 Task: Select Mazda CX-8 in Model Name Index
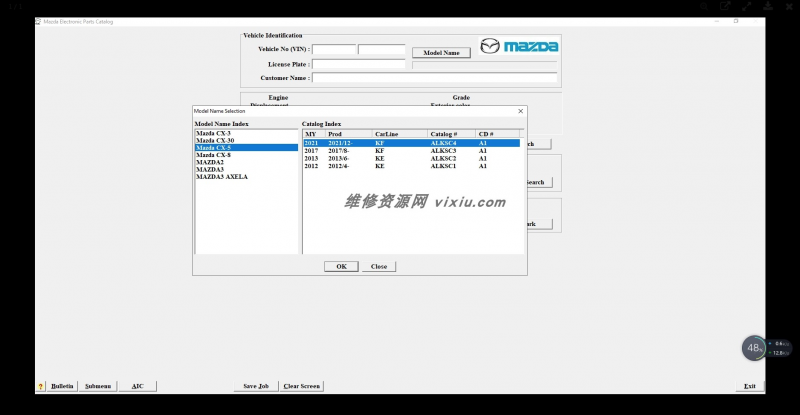(x=246, y=155)
